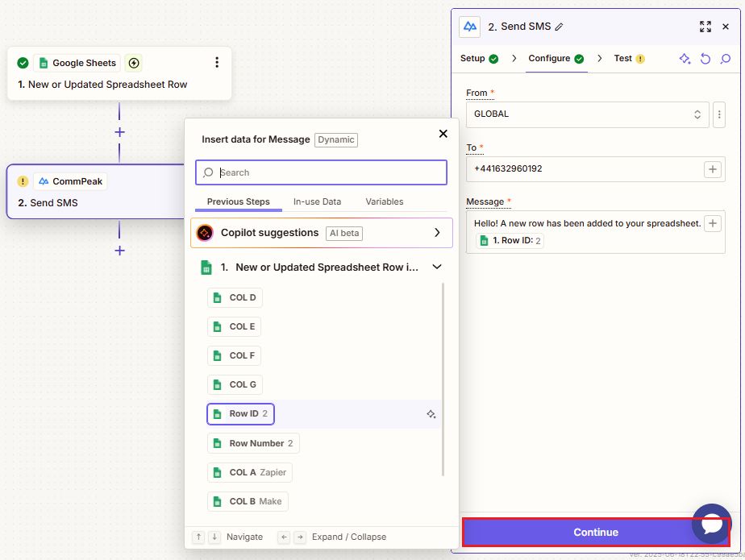Switch to the Variables tab
This screenshot has width=745, height=560.
click(385, 202)
